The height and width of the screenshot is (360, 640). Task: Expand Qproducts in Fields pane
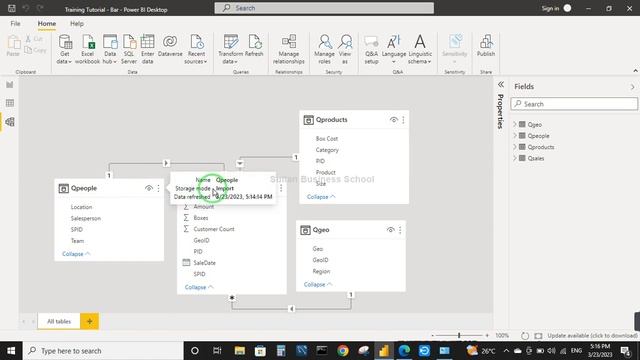click(515, 147)
